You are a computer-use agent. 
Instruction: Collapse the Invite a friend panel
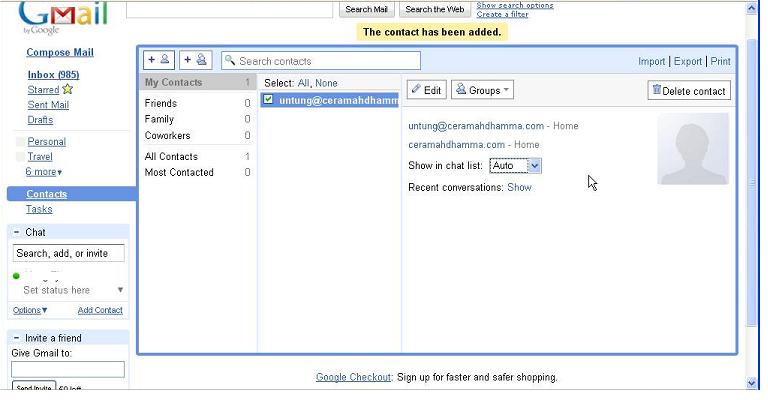[17, 338]
